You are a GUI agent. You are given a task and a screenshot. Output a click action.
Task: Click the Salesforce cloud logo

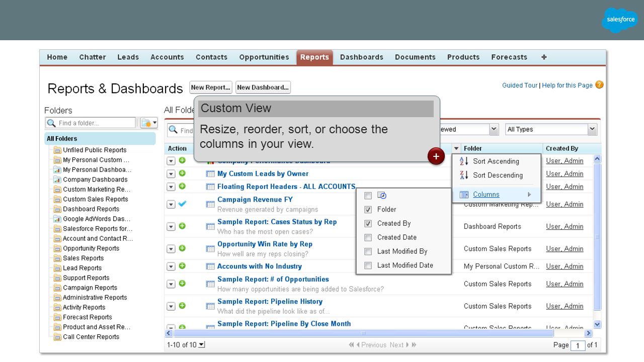coord(620,20)
